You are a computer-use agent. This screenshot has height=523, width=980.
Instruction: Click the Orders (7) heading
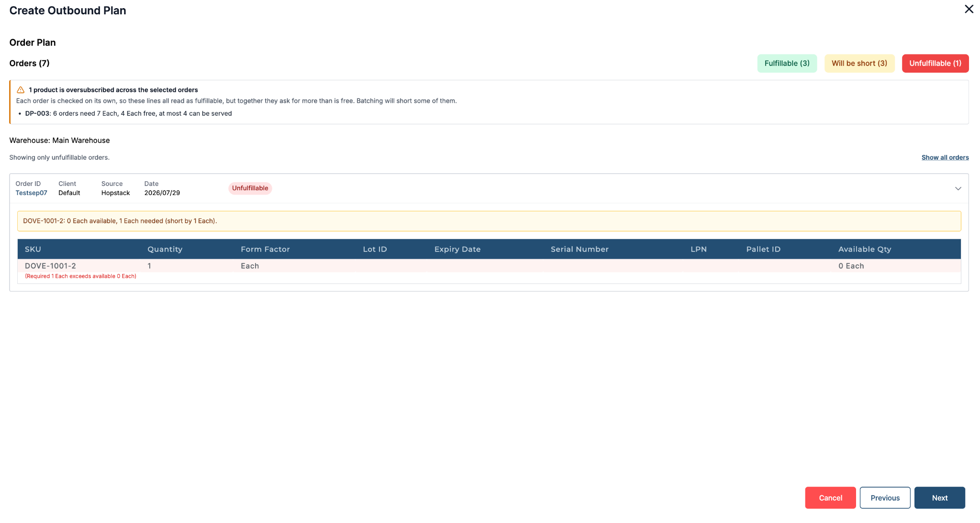click(29, 63)
